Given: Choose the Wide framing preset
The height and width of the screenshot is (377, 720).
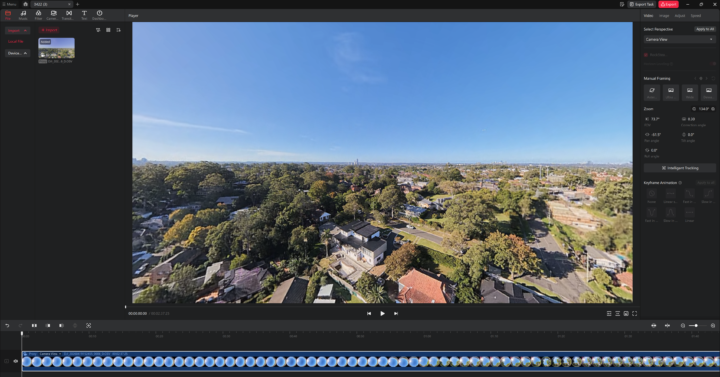Looking at the screenshot, I should 690,92.
